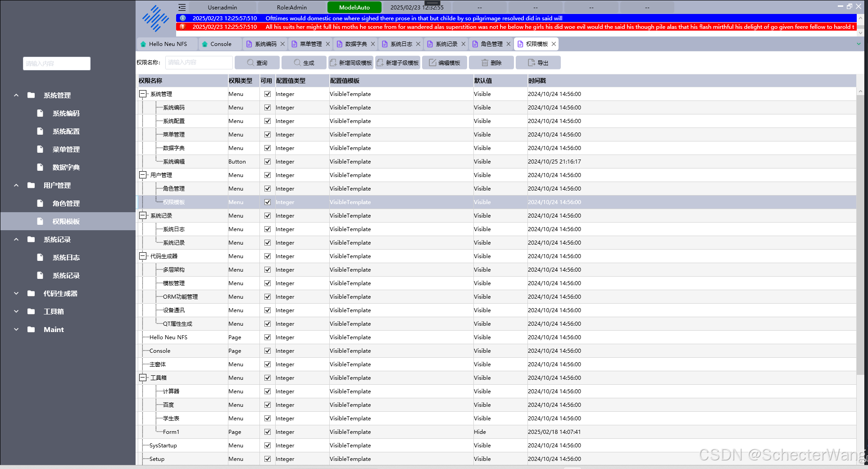Toggle the 可用 checkbox for 系统管理 row
The image size is (868, 469).
268,94
